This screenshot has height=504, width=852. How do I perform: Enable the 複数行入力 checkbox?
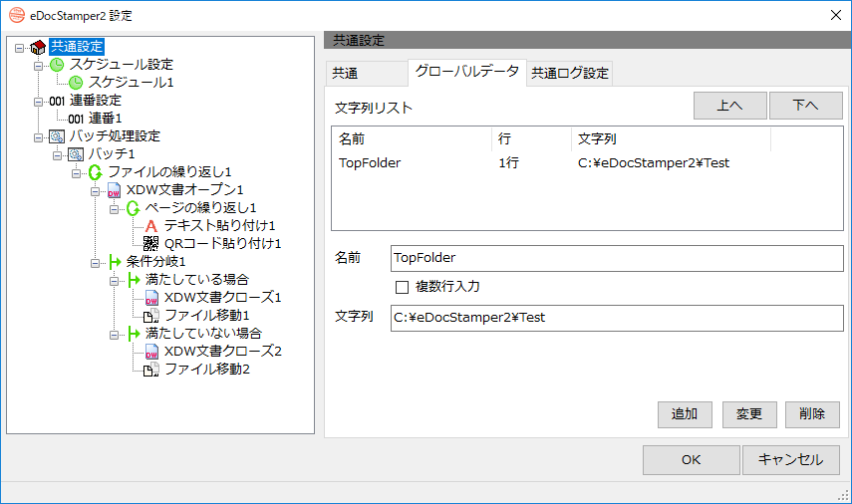coord(403,287)
